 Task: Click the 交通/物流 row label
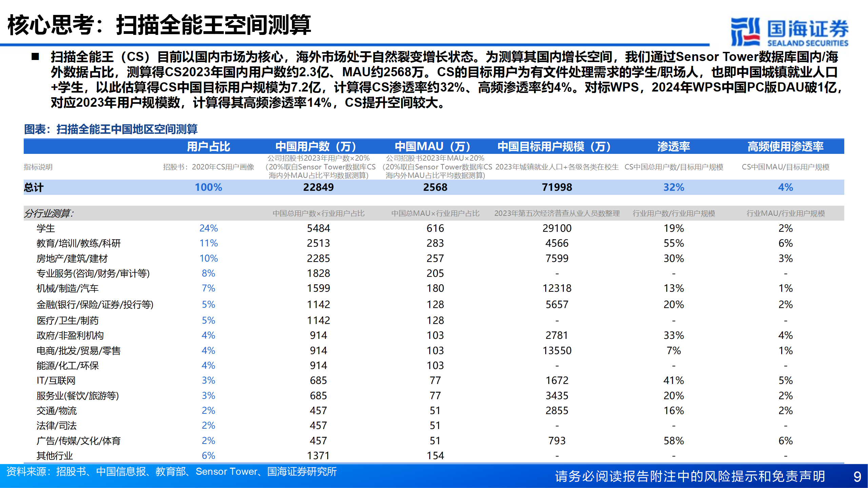(x=57, y=411)
